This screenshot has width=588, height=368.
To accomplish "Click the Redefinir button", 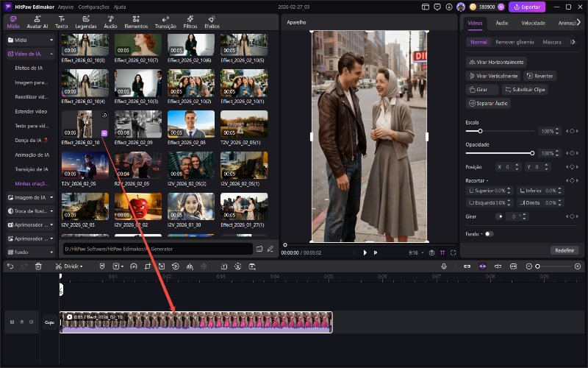I will tap(564, 250).
